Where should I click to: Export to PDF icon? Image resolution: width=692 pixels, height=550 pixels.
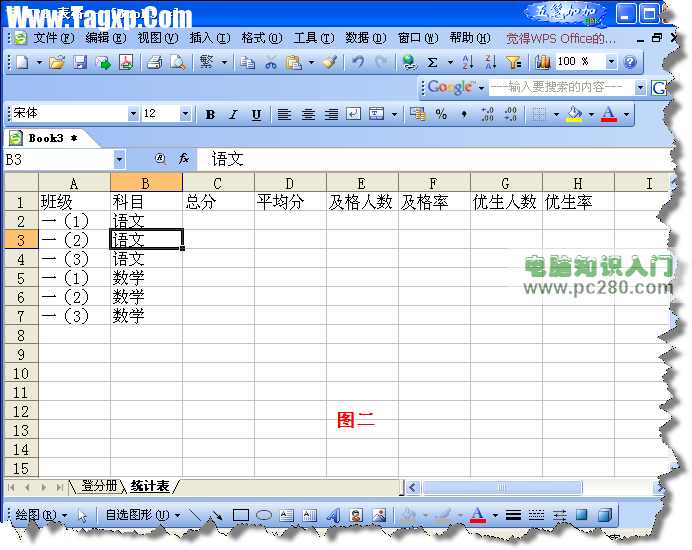(x=126, y=62)
